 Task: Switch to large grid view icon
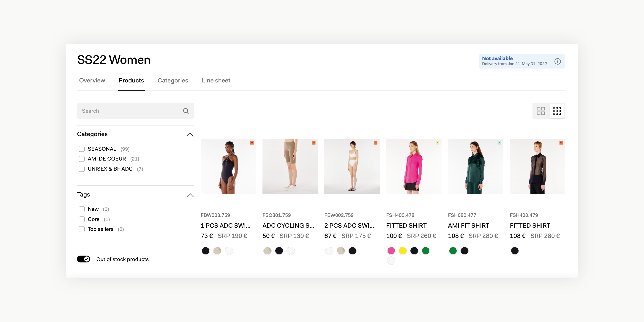(x=541, y=111)
